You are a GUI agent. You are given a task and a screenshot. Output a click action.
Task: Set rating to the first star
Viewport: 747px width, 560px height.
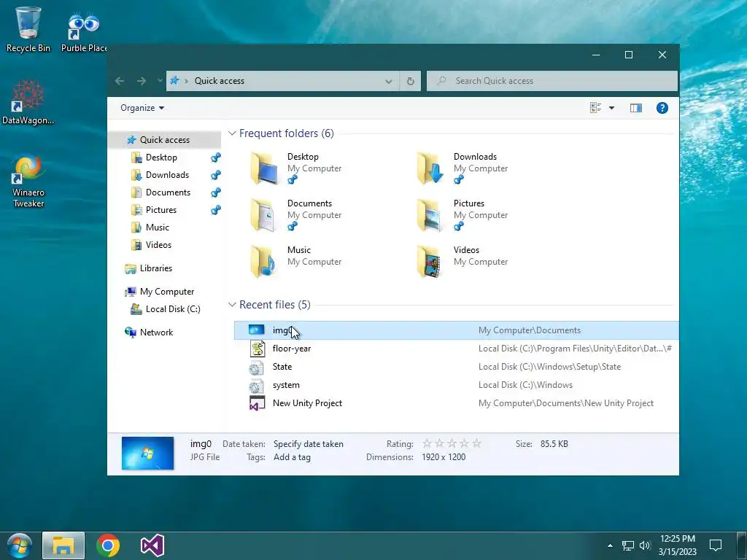coord(427,444)
